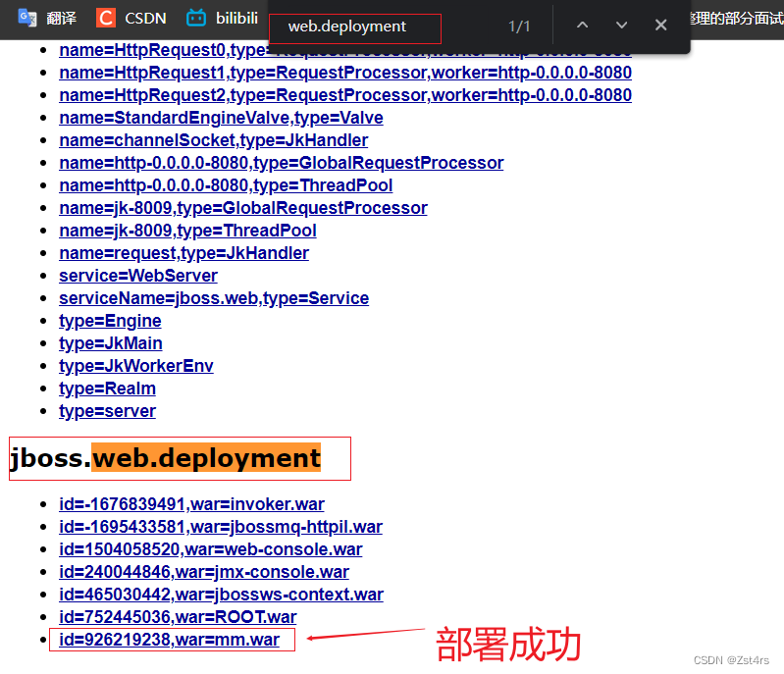Screen dimensions: 784x674
Task: Open the HttpRequest1 RequestProcessor link
Action: 345,73
